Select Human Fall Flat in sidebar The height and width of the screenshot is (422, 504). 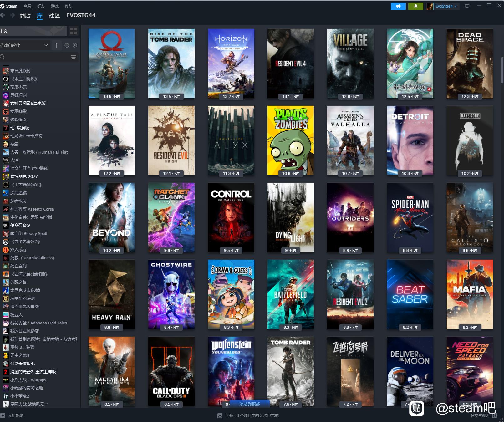(x=39, y=152)
